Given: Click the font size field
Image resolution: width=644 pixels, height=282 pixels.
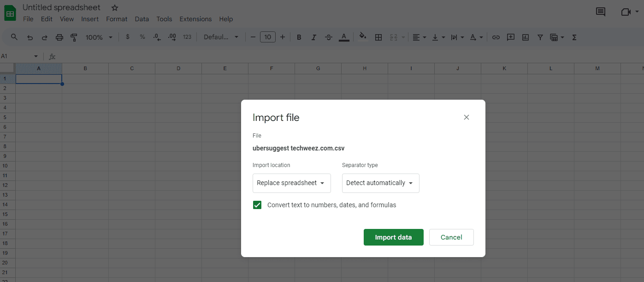Looking at the screenshot, I should (268, 37).
